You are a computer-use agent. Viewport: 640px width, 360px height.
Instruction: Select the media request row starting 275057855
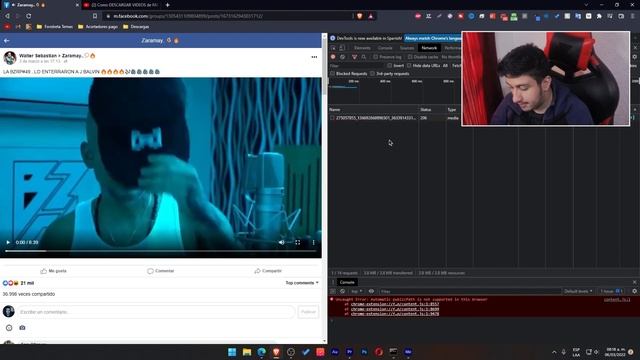click(x=395, y=118)
